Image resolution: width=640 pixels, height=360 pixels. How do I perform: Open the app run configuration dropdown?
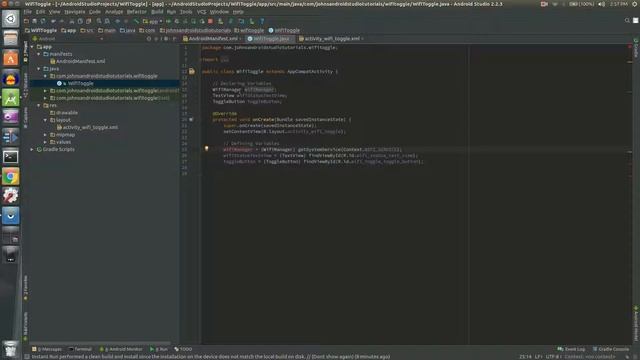153,21
